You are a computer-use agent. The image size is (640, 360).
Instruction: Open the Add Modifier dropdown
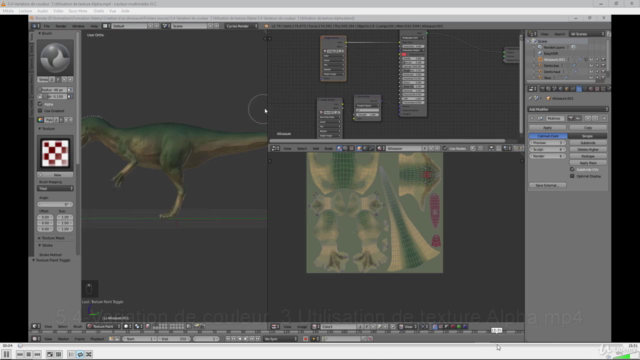568,109
